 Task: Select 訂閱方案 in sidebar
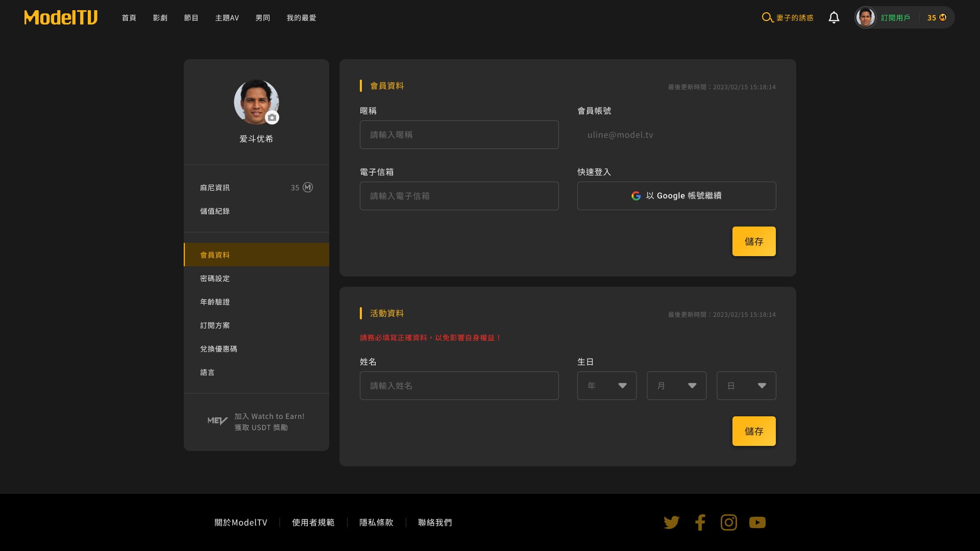click(215, 325)
